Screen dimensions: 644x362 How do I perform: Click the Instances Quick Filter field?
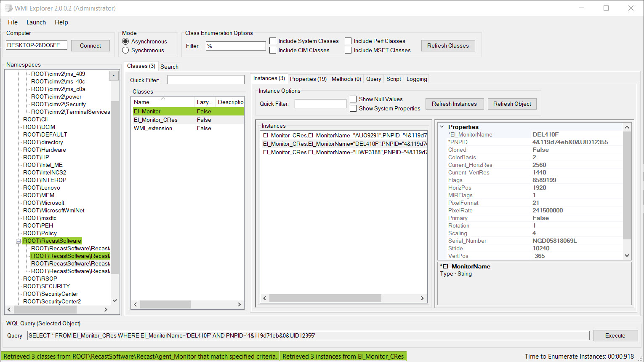pyautogui.click(x=320, y=104)
